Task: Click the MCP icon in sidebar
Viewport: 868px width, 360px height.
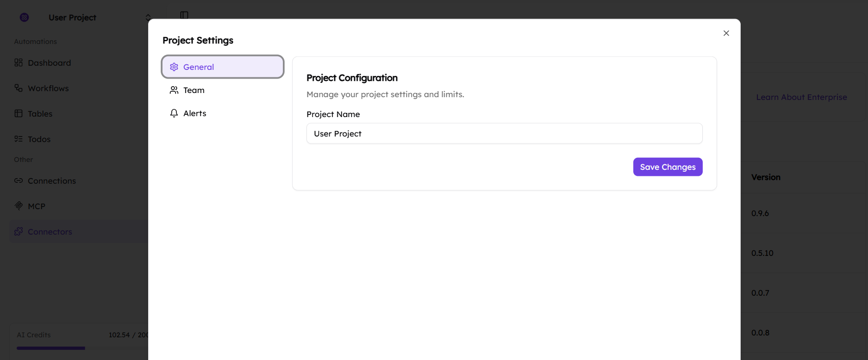Action: pos(19,206)
